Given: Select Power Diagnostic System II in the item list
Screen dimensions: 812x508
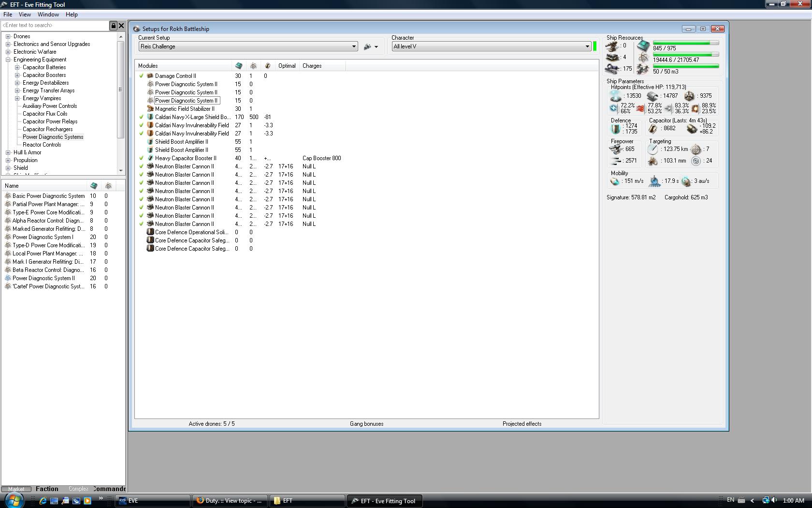Looking at the screenshot, I should [x=43, y=278].
